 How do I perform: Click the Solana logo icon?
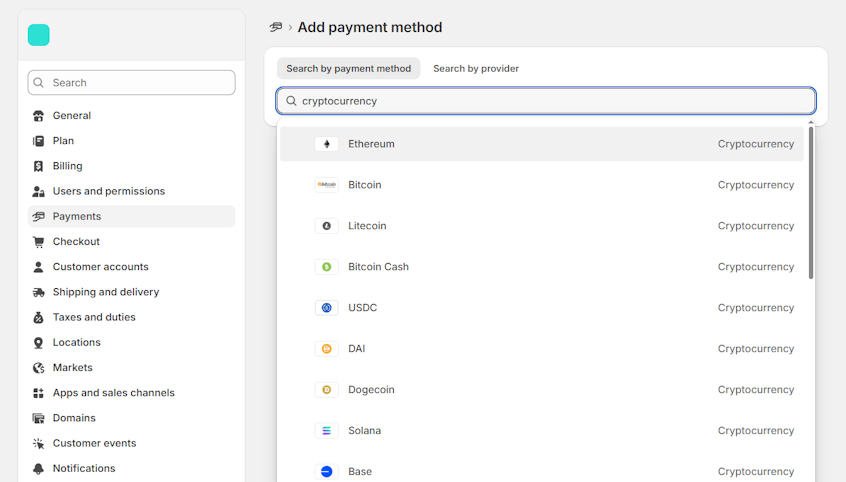pos(326,431)
